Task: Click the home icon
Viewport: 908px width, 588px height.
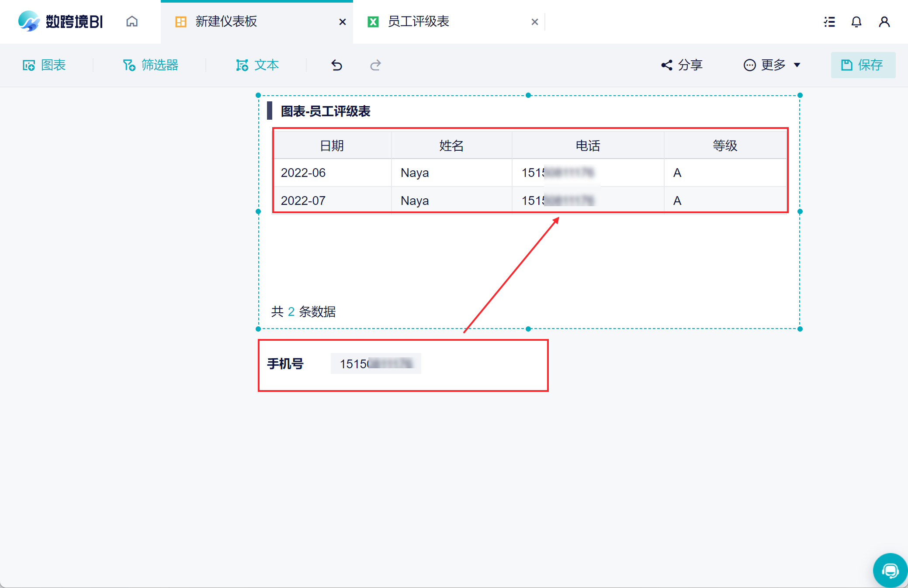Action: 132,21
